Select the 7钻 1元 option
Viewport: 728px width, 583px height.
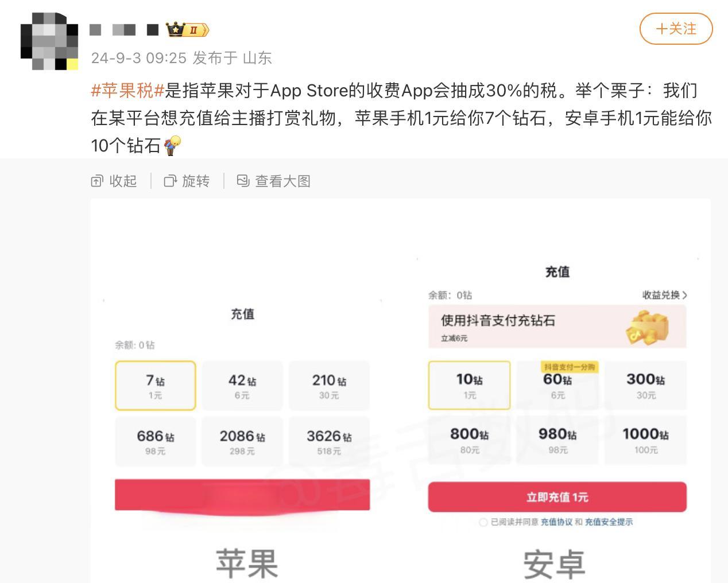pyautogui.click(x=155, y=386)
